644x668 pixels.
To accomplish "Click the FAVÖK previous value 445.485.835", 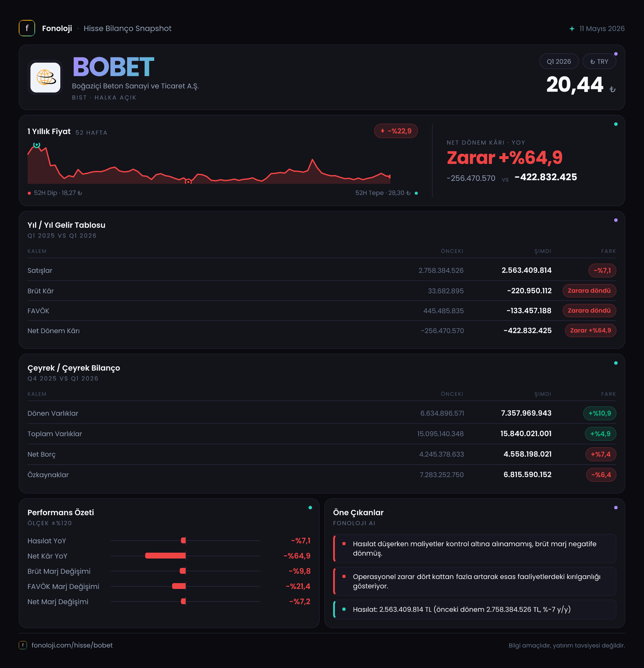I will pos(443,311).
